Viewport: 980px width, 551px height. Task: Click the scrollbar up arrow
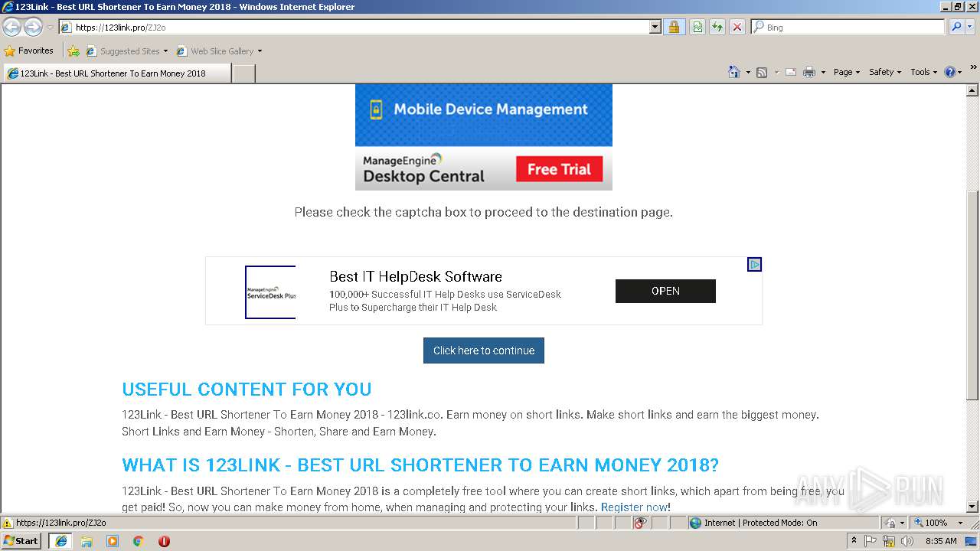[x=972, y=90]
